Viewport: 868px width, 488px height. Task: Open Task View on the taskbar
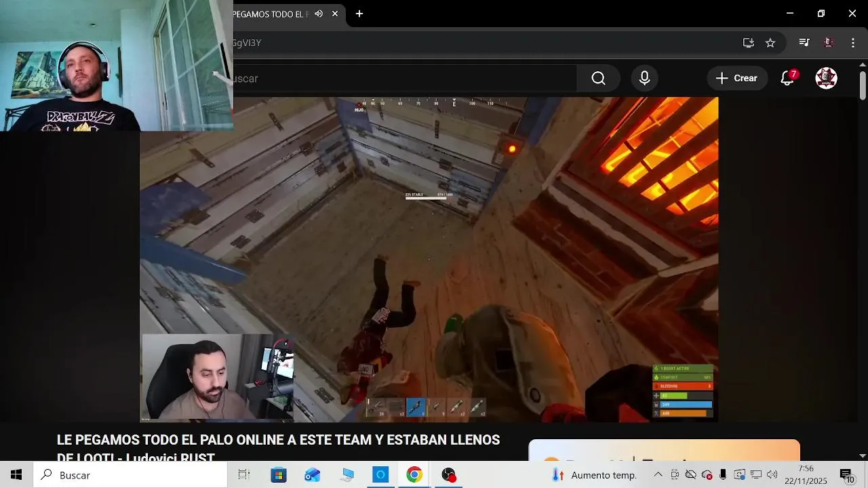click(x=244, y=475)
